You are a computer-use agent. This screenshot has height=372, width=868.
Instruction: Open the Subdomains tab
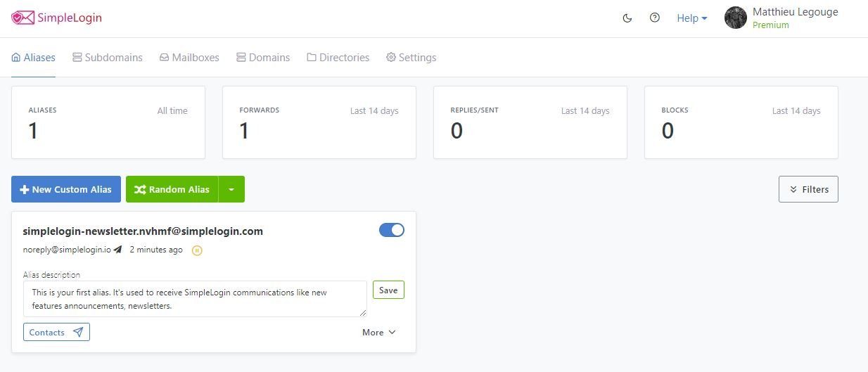click(108, 58)
